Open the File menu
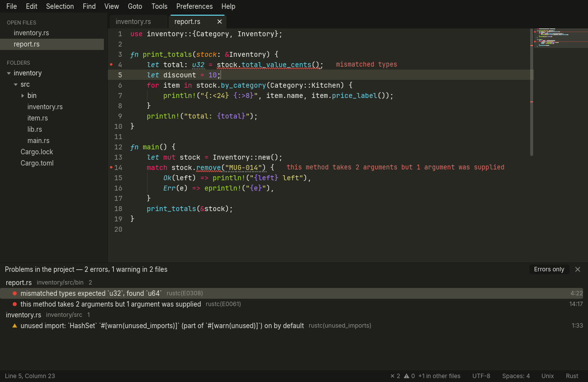The height and width of the screenshot is (382, 588). click(x=12, y=6)
